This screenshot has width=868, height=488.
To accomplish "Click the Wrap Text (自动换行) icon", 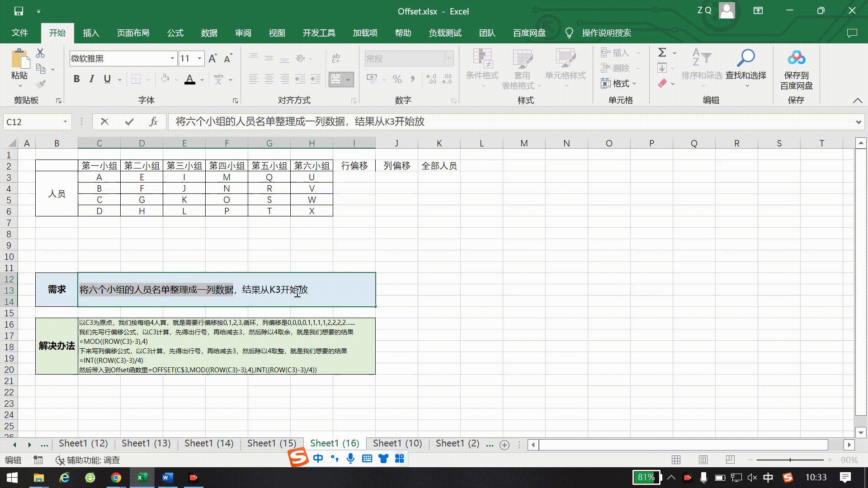I will click(335, 58).
